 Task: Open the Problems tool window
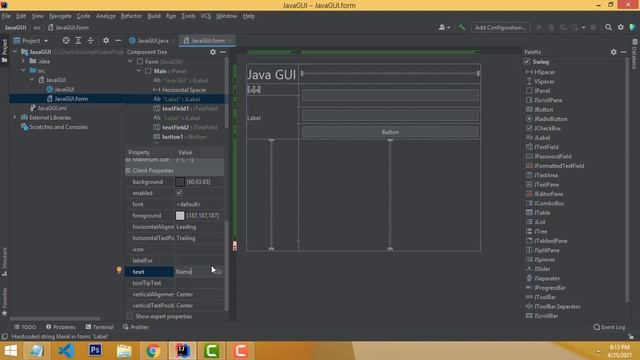point(60,327)
